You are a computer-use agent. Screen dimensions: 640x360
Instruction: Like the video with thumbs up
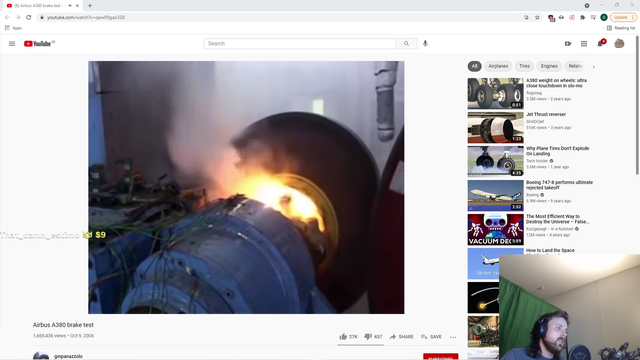tap(348, 337)
